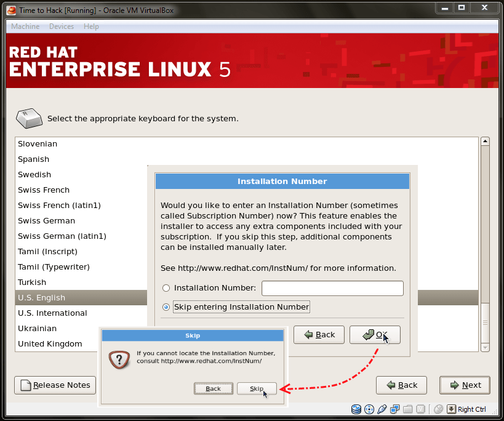Click the VirtualBox red hat title bar icon

click(11, 10)
